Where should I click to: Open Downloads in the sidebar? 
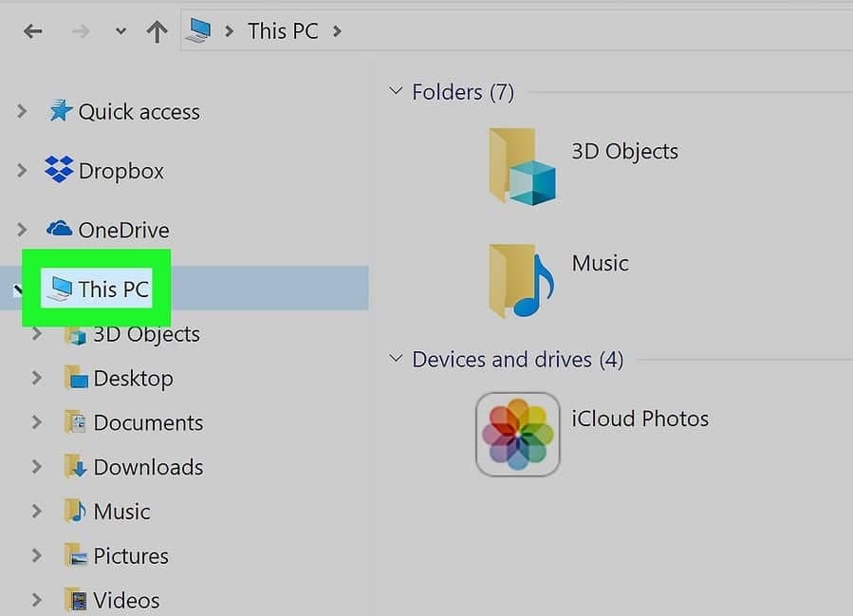(147, 467)
